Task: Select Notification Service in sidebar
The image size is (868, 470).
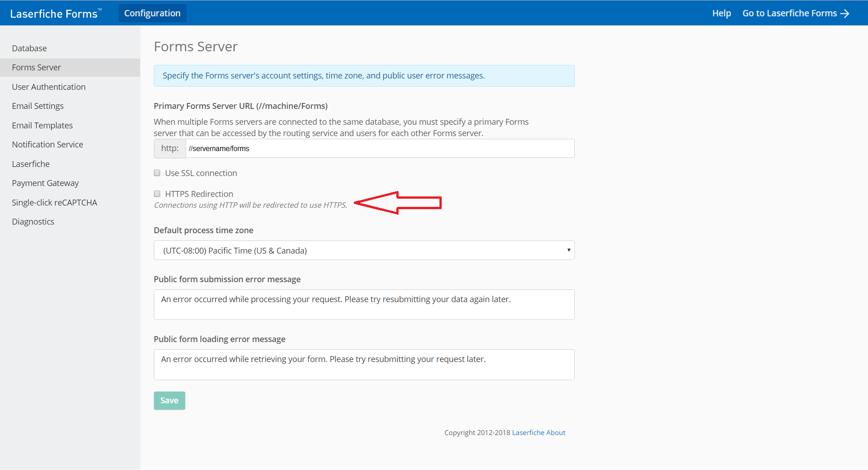Action: click(48, 145)
